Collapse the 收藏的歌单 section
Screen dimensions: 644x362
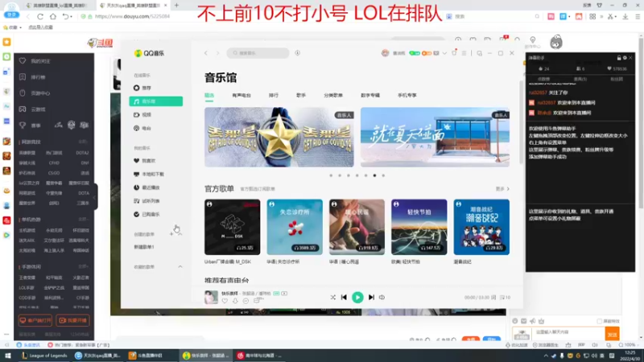pos(180,267)
